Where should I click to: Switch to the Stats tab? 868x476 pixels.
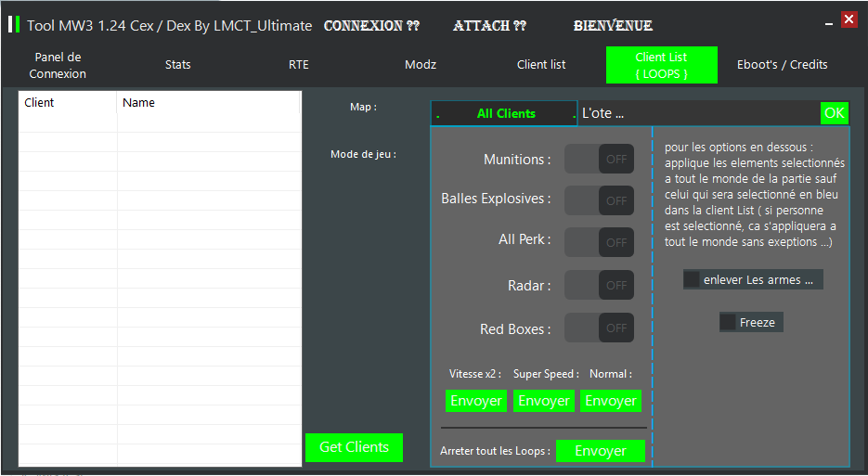click(177, 65)
